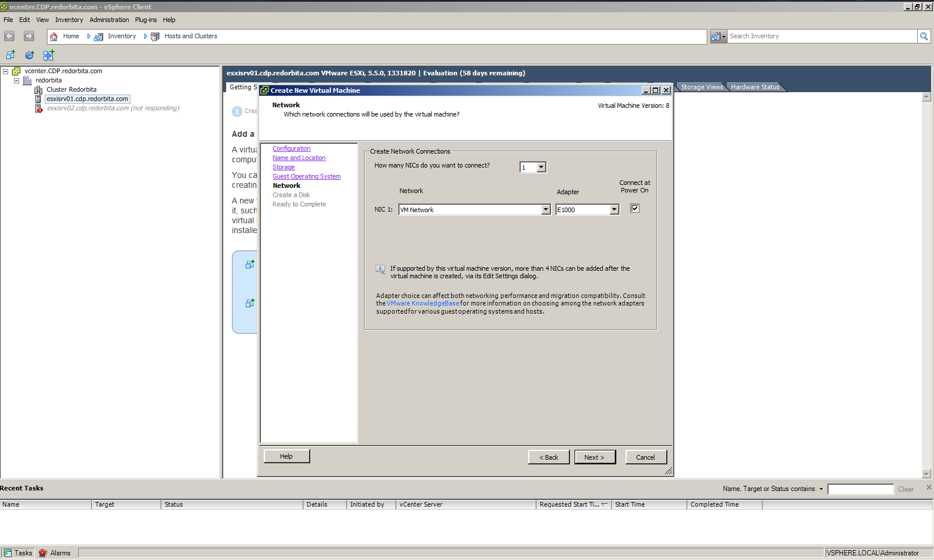Click the search magnifier icon

pyautogui.click(x=924, y=37)
